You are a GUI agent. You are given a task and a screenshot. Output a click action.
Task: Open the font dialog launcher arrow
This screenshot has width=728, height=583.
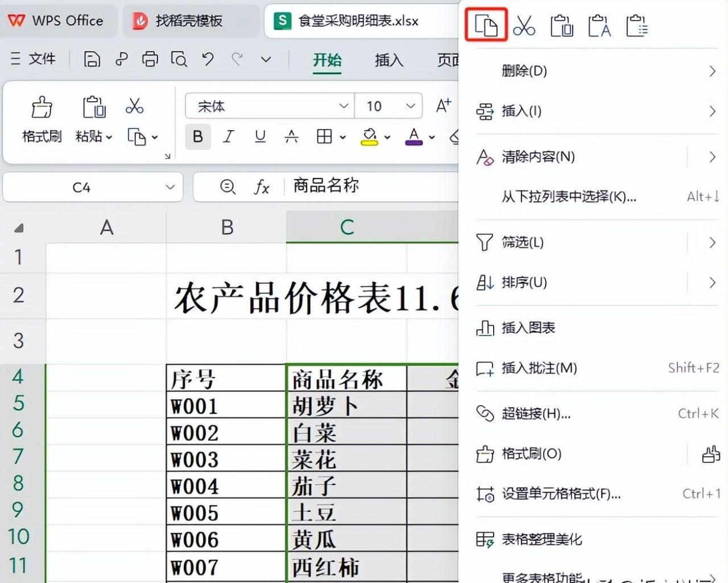click(x=167, y=156)
